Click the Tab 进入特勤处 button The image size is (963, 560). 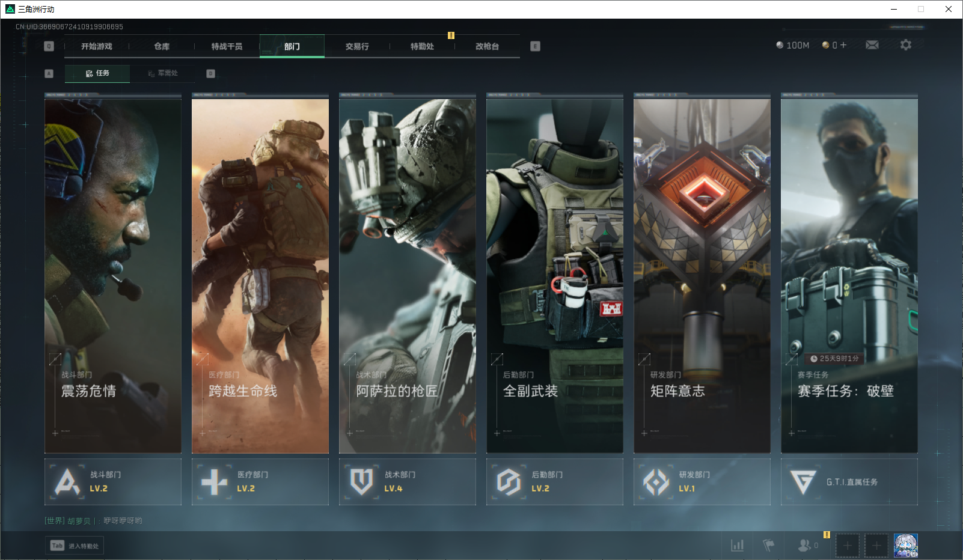(75, 546)
